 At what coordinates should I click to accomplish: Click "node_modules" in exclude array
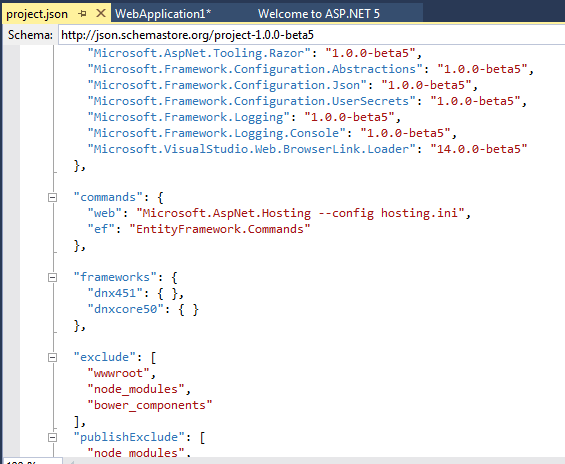[136, 389]
